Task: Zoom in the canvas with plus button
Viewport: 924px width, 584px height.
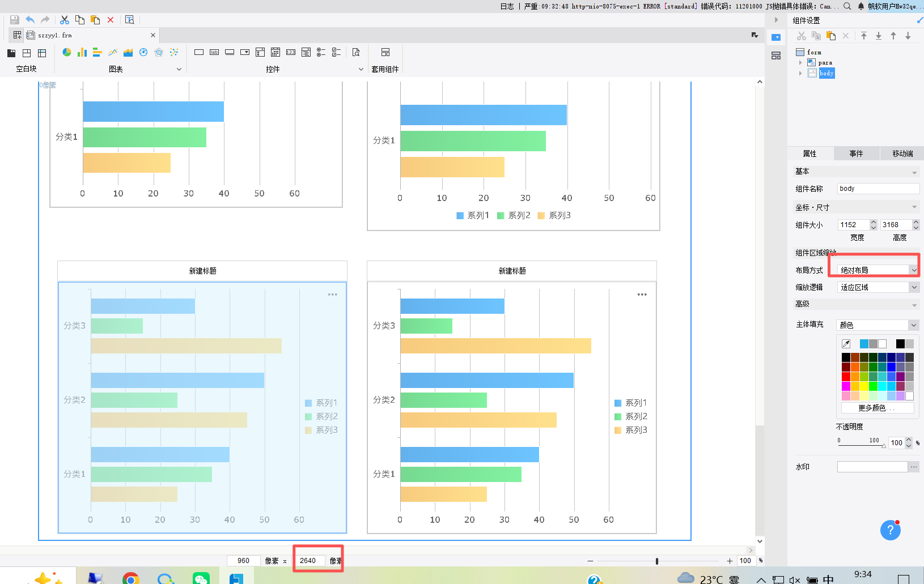Action: [730, 561]
